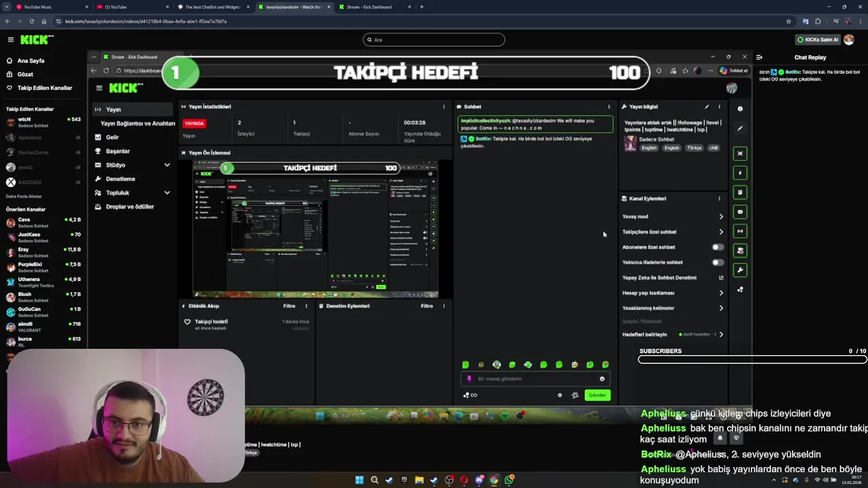Go to Ana Sayfa in the outer Kick sidebar
This screenshot has width=868, height=488.
pyautogui.click(x=31, y=61)
